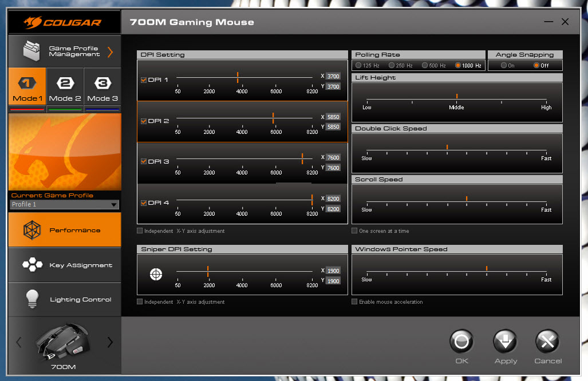Open Performance section
Screen dimensions: 588x381
click(x=65, y=229)
